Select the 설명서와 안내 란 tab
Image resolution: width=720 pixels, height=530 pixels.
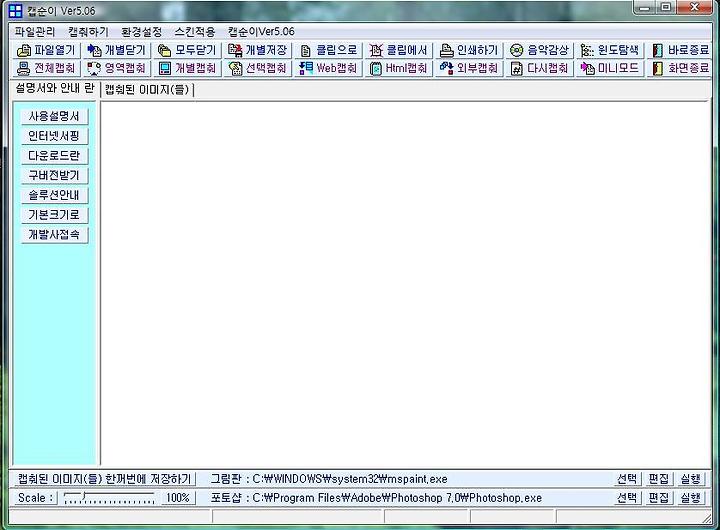pos(55,88)
